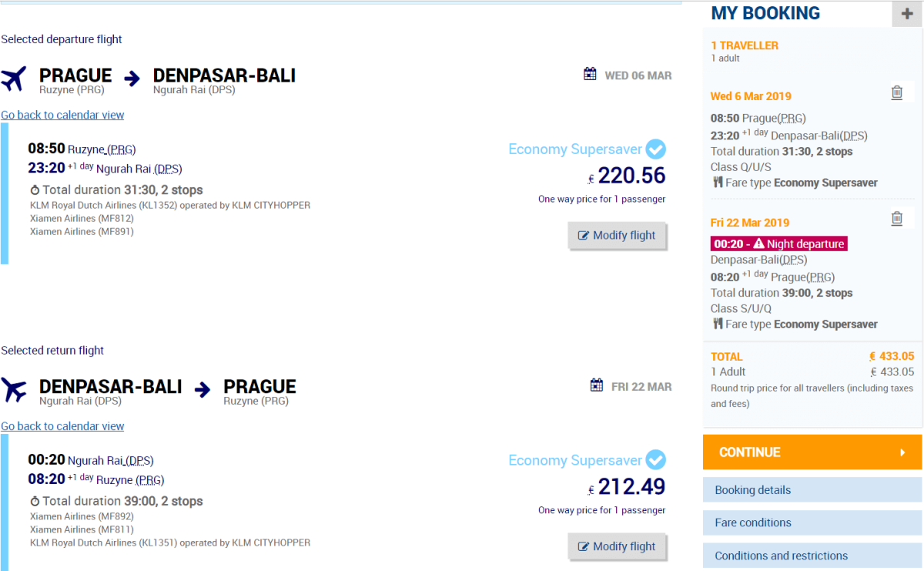Remove the Fri 22 Mar flight via trash icon
The width and height of the screenshot is (924, 571).
[897, 219]
